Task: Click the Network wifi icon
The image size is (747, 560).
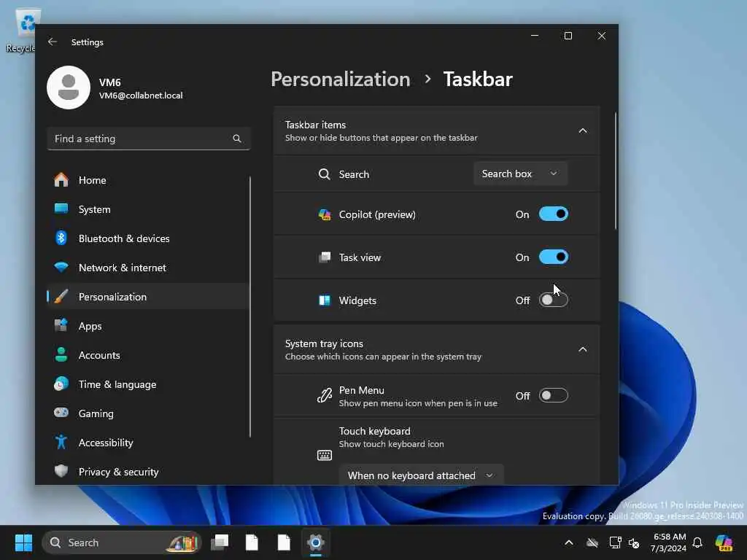Action: click(x=61, y=267)
